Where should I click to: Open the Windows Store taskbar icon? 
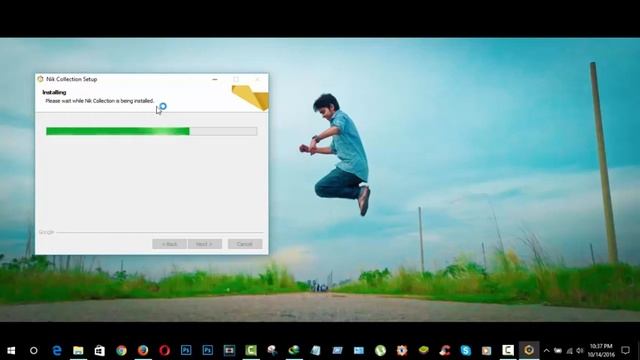100,350
